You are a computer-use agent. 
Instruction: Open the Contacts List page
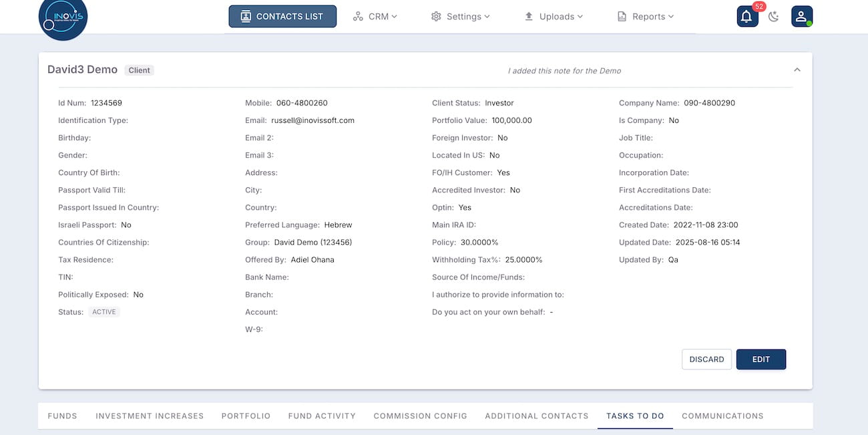[x=282, y=17]
